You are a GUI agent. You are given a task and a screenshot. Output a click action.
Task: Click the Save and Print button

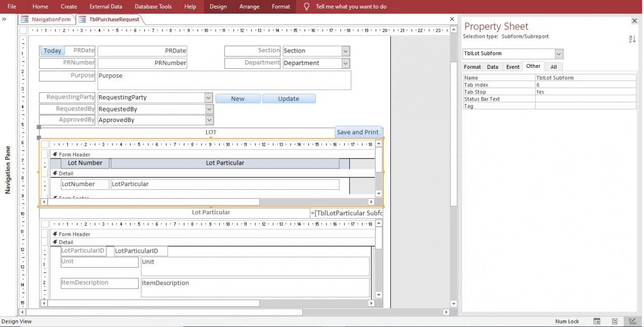point(357,132)
